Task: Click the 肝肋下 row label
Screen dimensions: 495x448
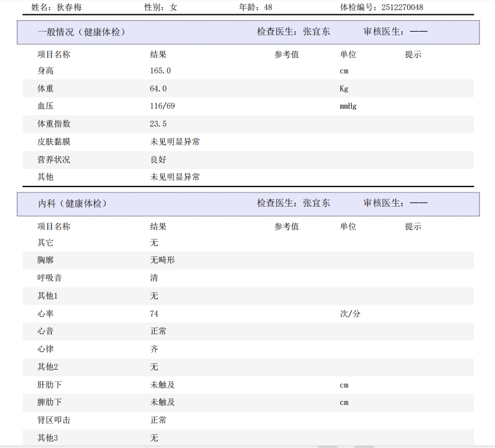Action: tap(50, 385)
